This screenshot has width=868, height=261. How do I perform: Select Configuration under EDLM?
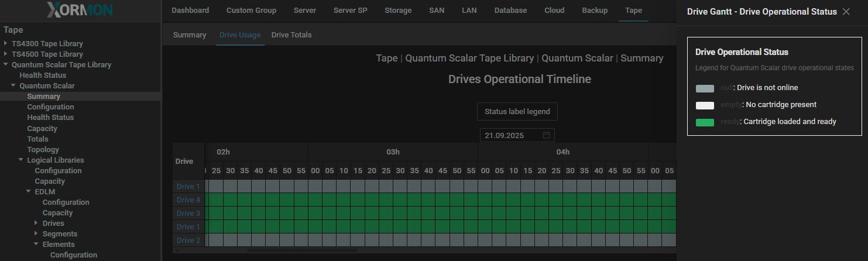point(66,202)
